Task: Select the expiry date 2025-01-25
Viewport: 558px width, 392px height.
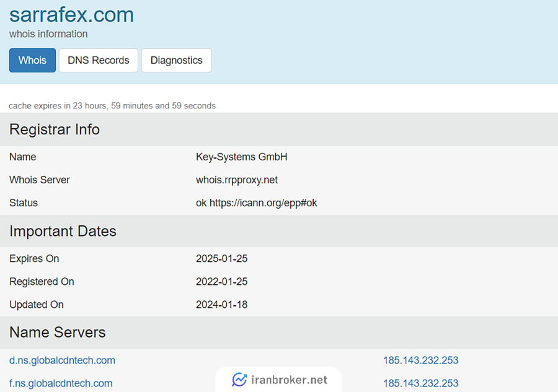Action: (x=221, y=259)
